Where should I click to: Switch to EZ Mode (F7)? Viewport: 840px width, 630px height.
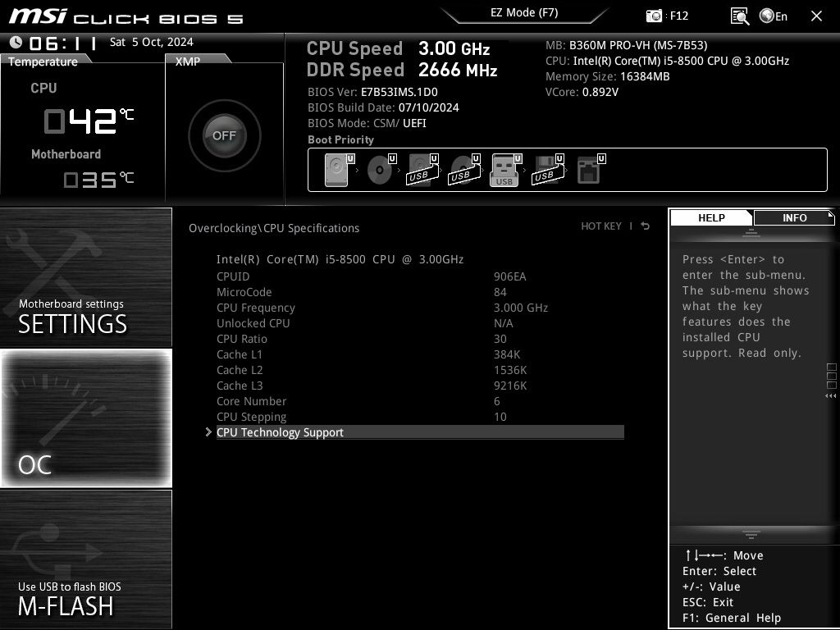[x=524, y=12]
